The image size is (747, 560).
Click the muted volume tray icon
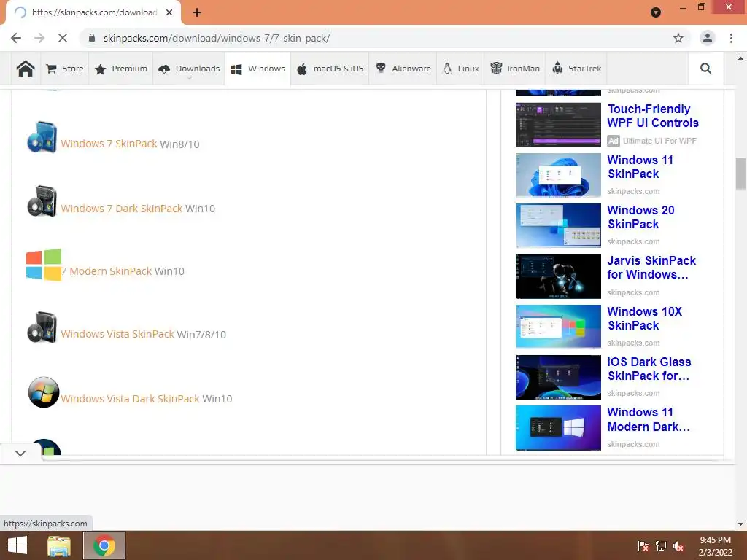678,546
